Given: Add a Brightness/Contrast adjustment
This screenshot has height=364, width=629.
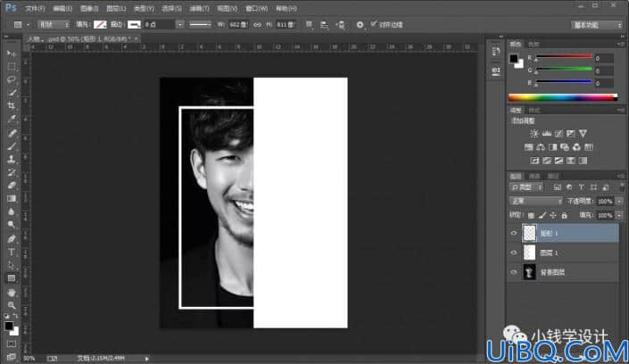Looking at the screenshot, I should [534, 134].
